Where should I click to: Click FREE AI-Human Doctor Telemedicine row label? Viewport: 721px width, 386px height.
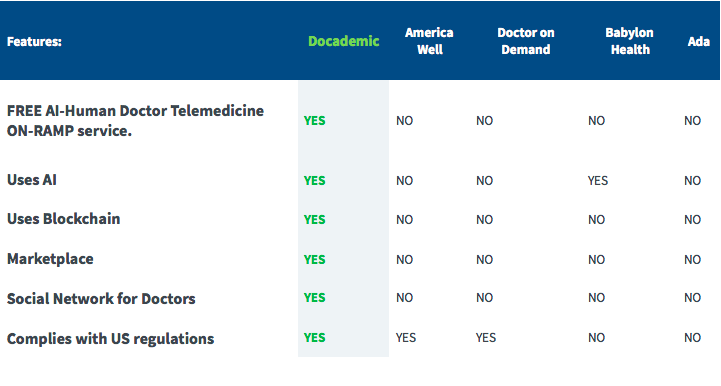pyautogui.click(x=135, y=121)
